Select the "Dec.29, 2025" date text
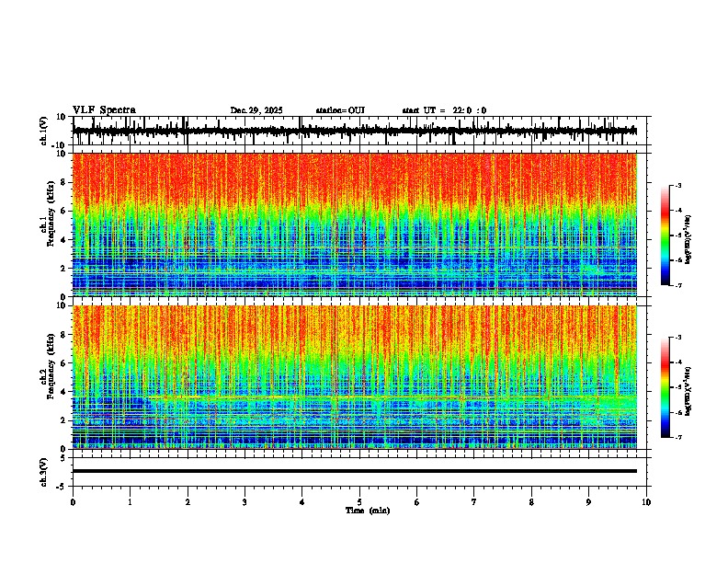 (256, 110)
